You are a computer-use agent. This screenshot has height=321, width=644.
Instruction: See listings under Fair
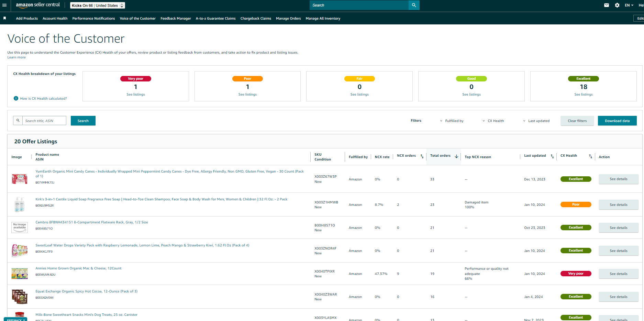[359, 95]
